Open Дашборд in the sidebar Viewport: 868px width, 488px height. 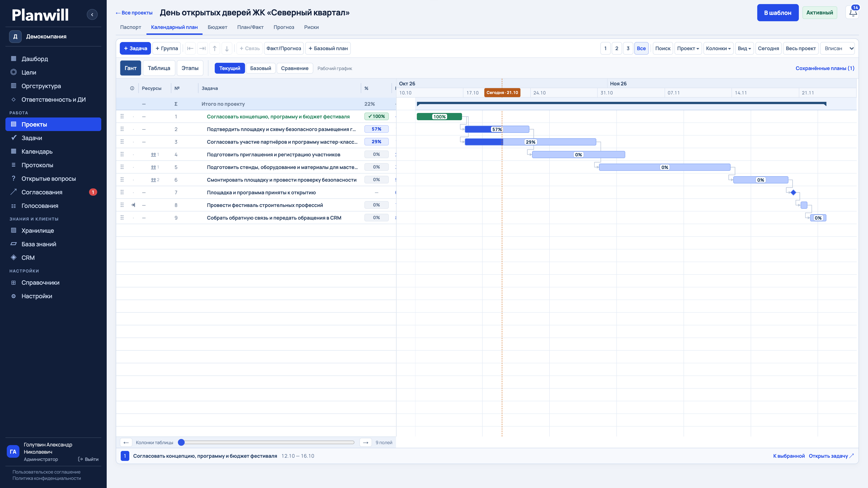click(x=53, y=59)
